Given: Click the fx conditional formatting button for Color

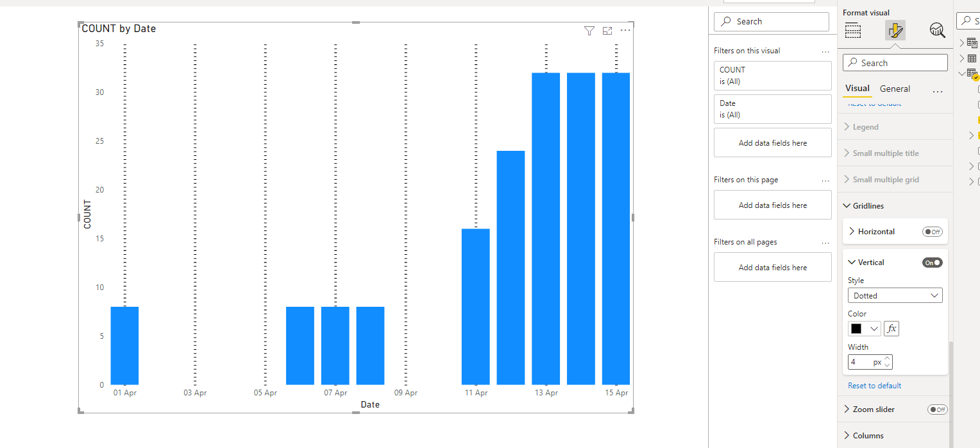Looking at the screenshot, I should pyautogui.click(x=891, y=329).
